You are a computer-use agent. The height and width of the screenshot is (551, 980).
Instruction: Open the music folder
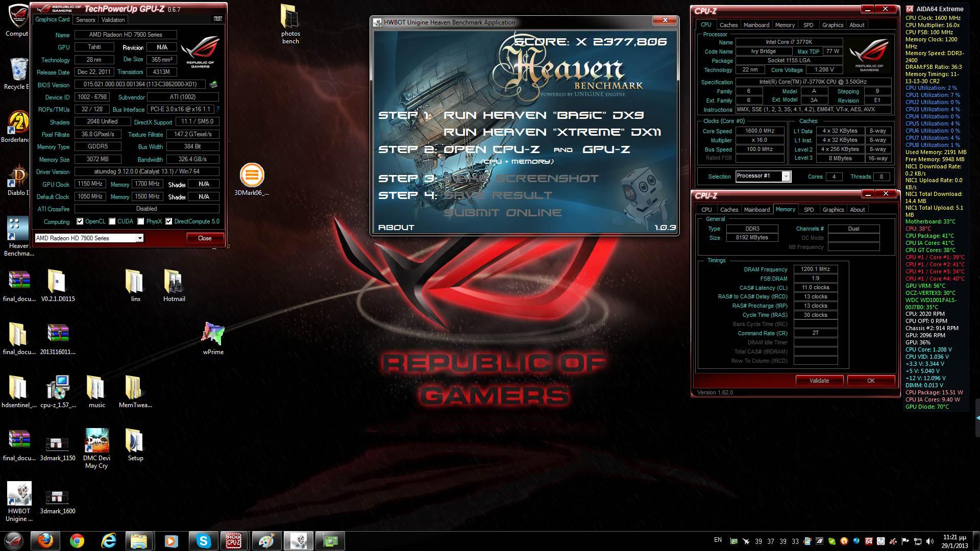pos(96,391)
